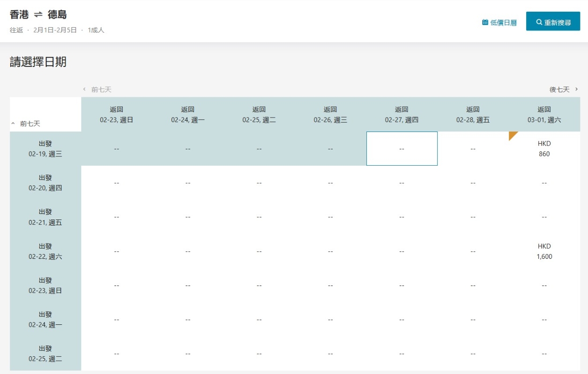This screenshot has height=374, width=588.
Task: Click the swap arrows between 香港 and 德島
Action: (x=38, y=15)
